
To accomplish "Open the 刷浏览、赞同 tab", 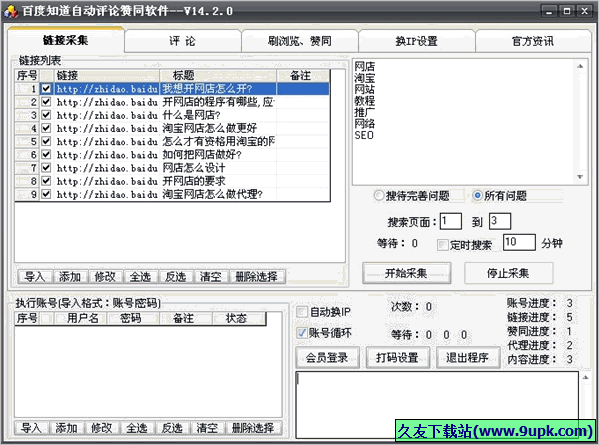I will [x=300, y=41].
